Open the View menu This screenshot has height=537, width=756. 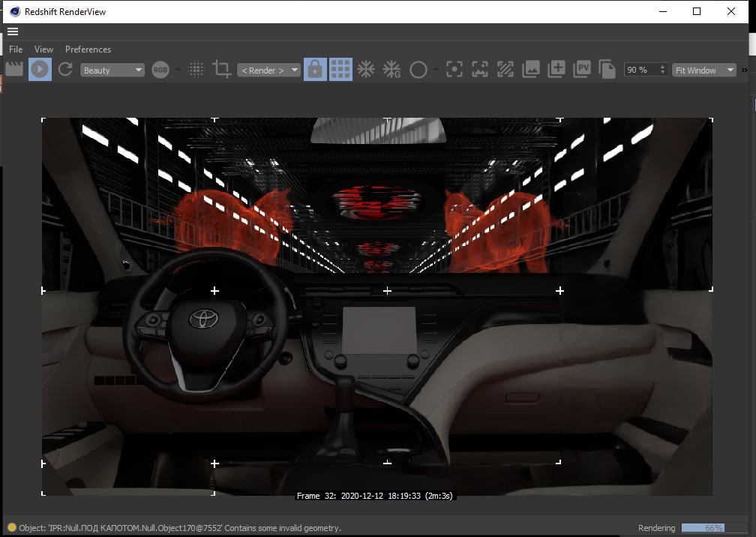pos(43,49)
